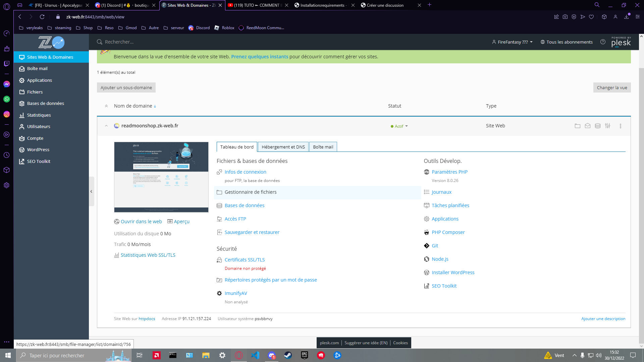Open Visual Studio Code from taskbar
The image size is (644, 362).
[x=255, y=355]
